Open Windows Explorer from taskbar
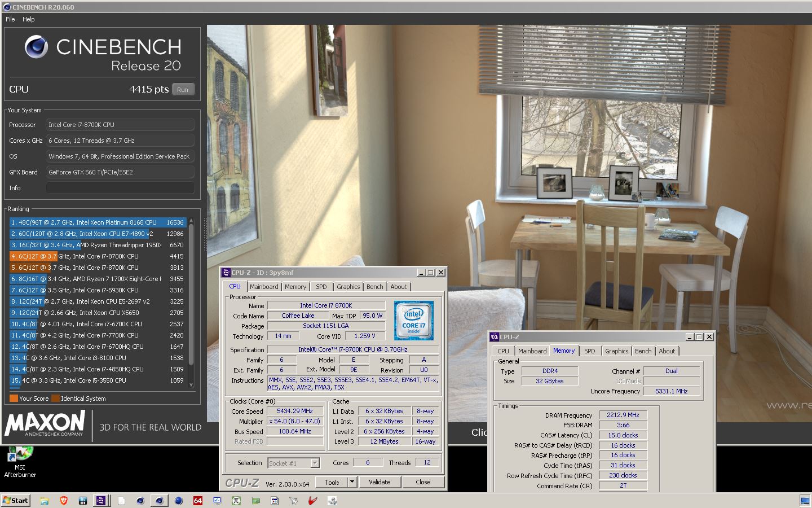Image resolution: width=812 pixels, height=508 pixels. coord(45,501)
